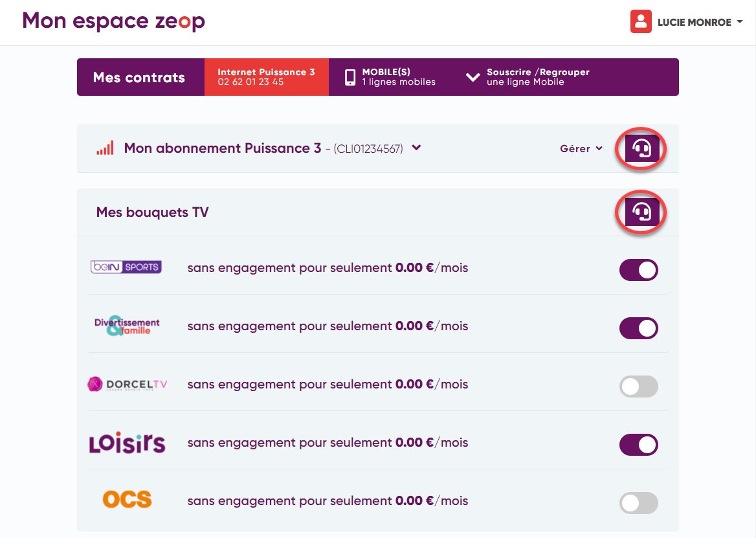
Task: Open the Gérer dropdown menu
Action: click(581, 148)
